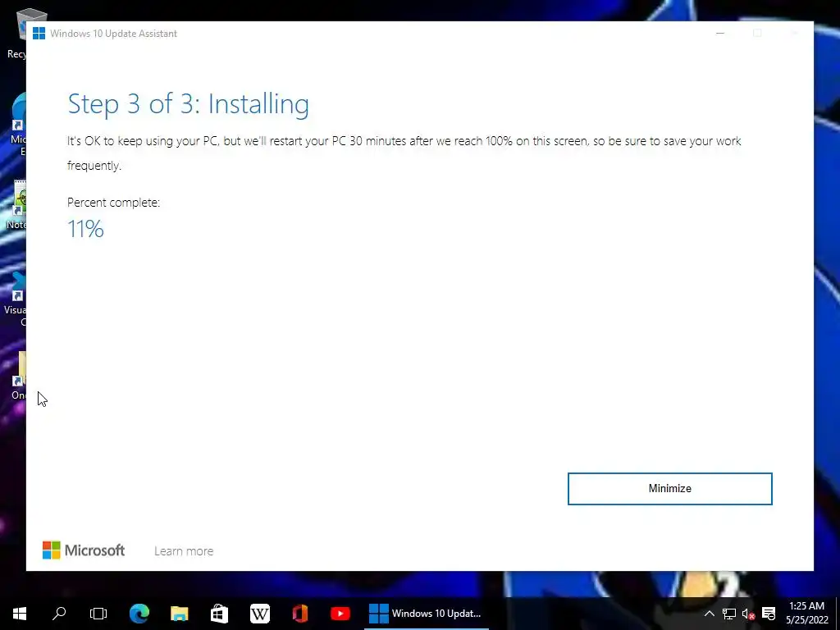The width and height of the screenshot is (840, 630).
Task: Open the network status tray icon
Action: coord(729,614)
